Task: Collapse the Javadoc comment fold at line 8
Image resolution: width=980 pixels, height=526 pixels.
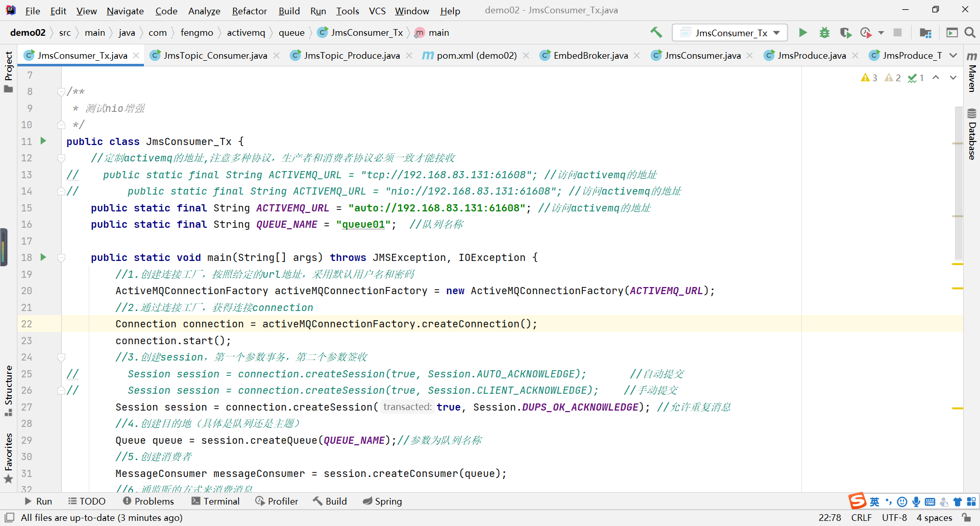Action: (x=61, y=92)
